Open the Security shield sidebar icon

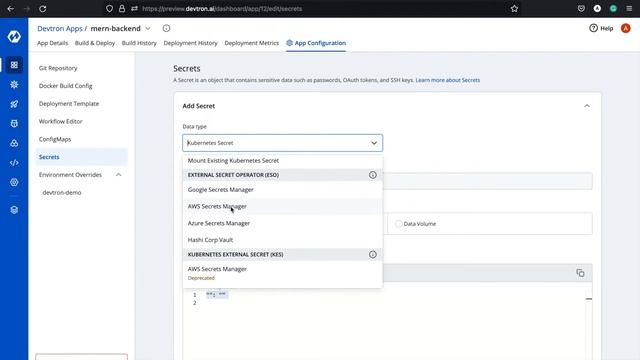click(x=14, y=124)
